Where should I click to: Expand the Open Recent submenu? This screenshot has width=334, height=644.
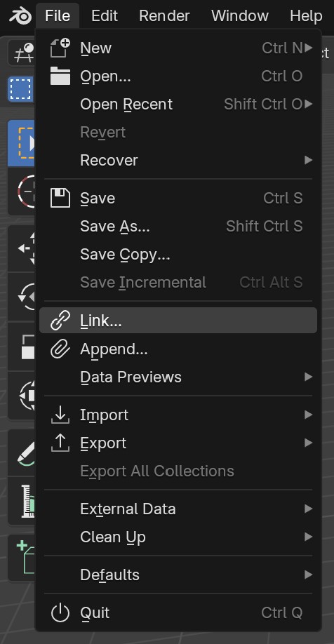click(178, 104)
